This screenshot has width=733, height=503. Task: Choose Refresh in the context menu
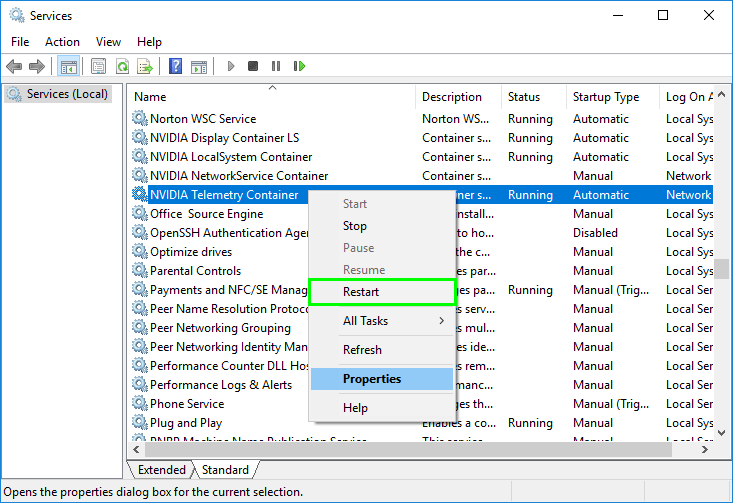(x=382, y=350)
